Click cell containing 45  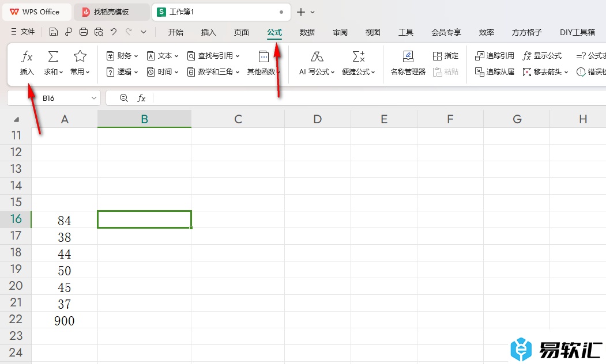[x=65, y=287]
